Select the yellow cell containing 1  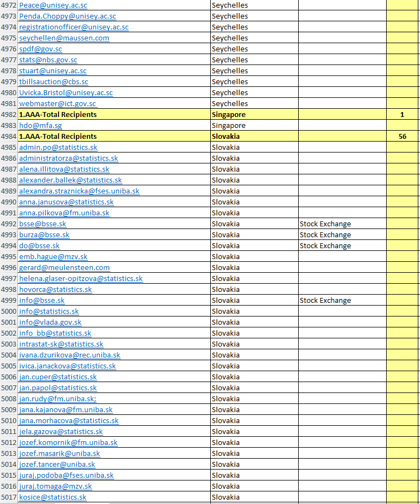[403, 114]
